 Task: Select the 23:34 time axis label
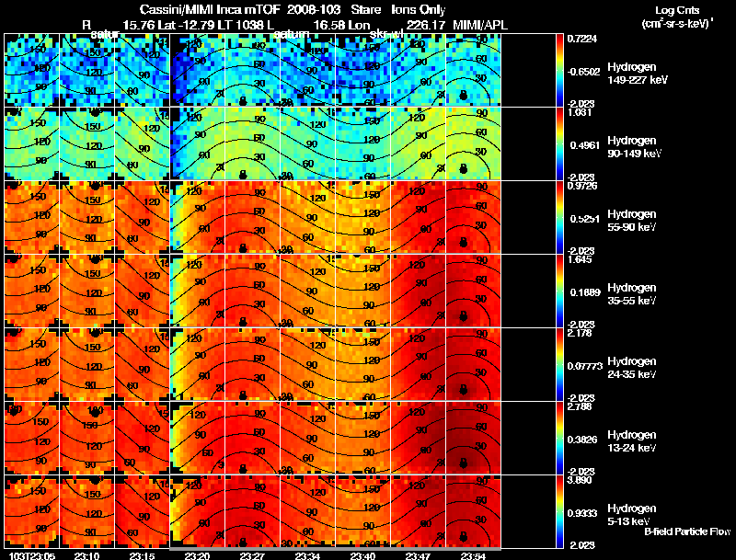coord(307,555)
